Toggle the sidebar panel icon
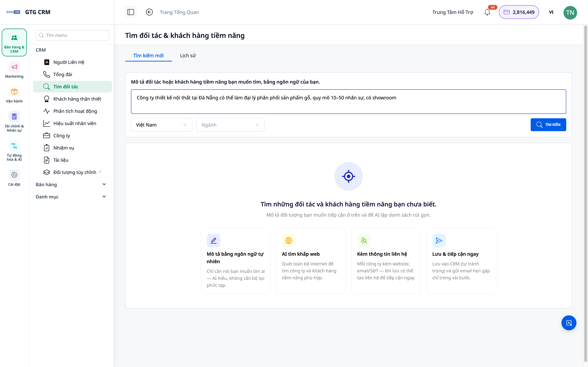 point(130,12)
